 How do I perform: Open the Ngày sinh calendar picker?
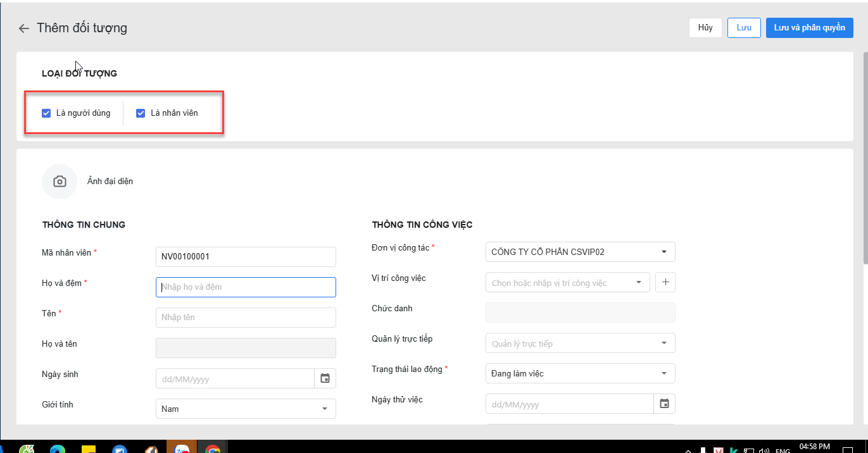click(x=325, y=378)
